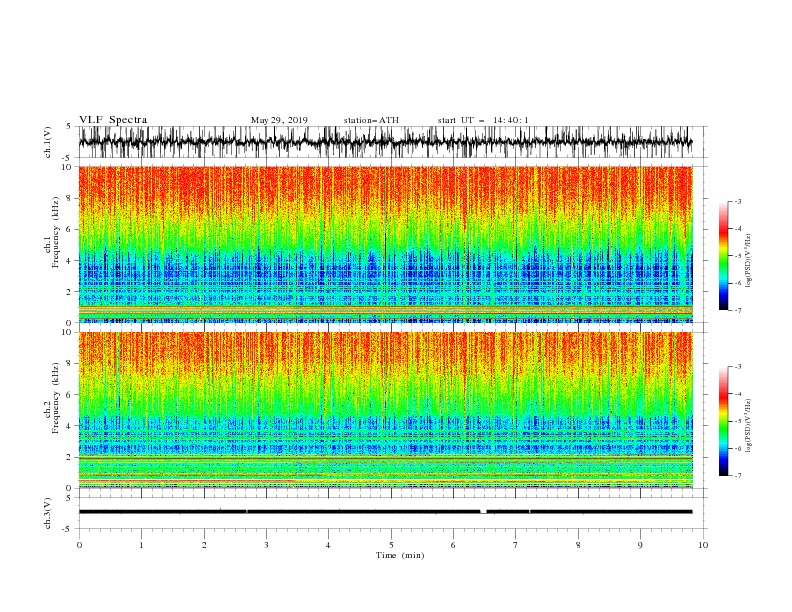792x612 pixels.
Task: Click the time axis tick label "10"
Action: coord(703,545)
